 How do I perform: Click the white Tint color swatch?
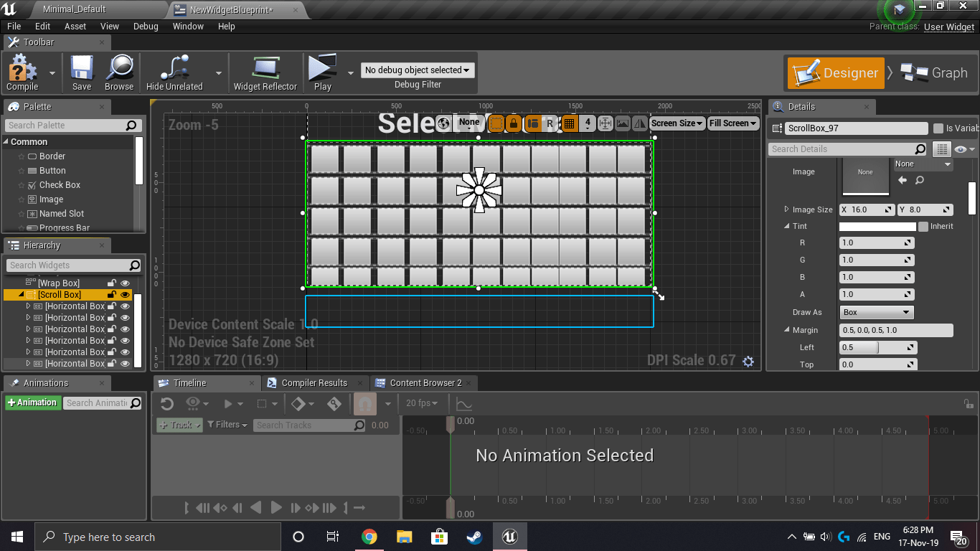[878, 226]
